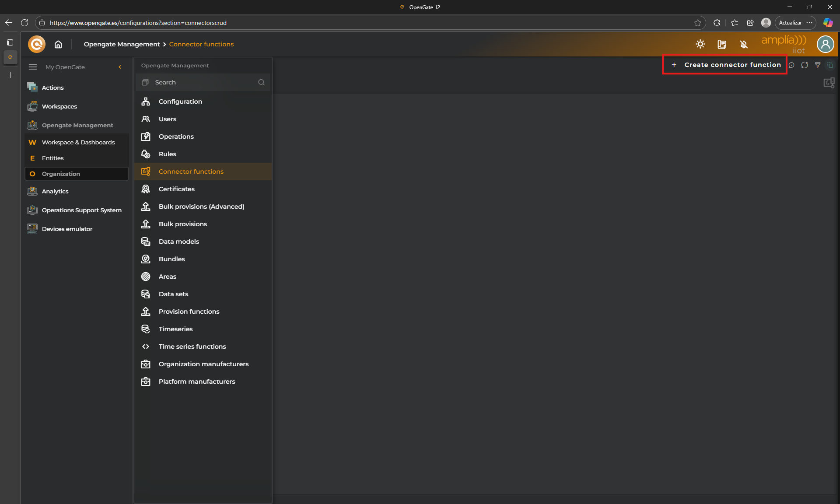Click Create connector function button
Image resolution: width=840 pixels, height=504 pixels.
pyautogui.click(x=725, y=65)
